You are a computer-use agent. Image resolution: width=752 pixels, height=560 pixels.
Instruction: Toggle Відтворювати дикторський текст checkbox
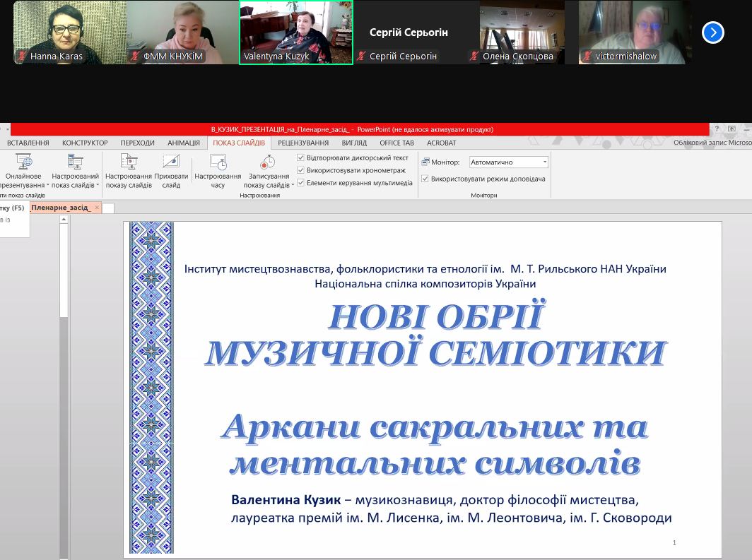pos(300,157)
